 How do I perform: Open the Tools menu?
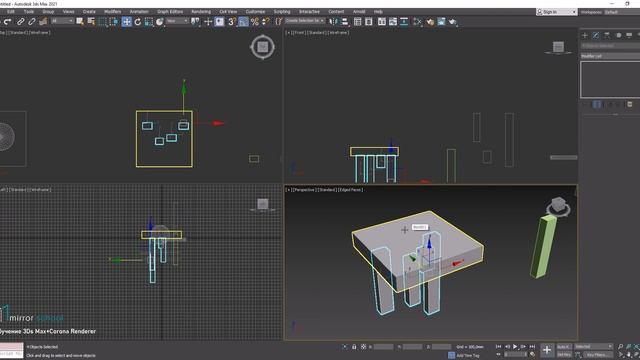29,12
